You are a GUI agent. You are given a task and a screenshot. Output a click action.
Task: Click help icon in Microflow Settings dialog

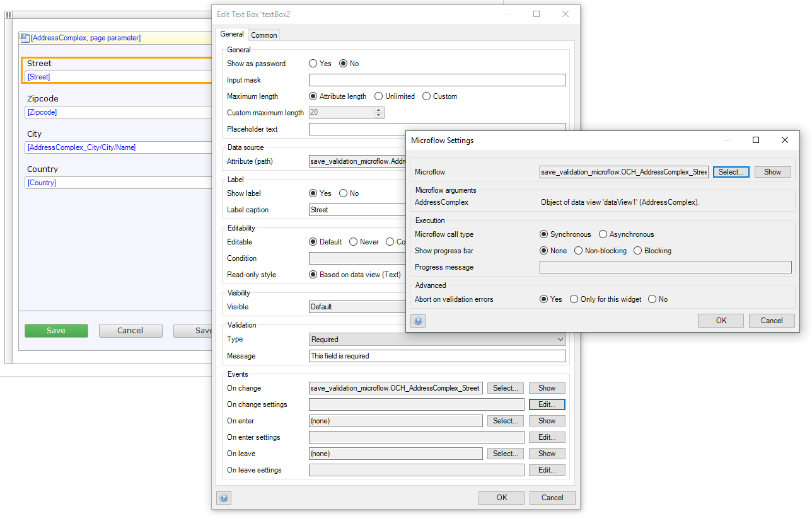pyautogui.click(x=418, y=321)
